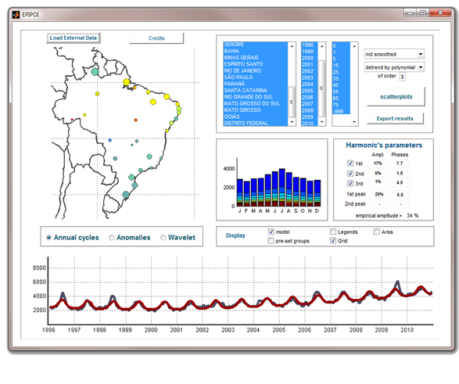Click the scatterplots button

pos(396,97)
